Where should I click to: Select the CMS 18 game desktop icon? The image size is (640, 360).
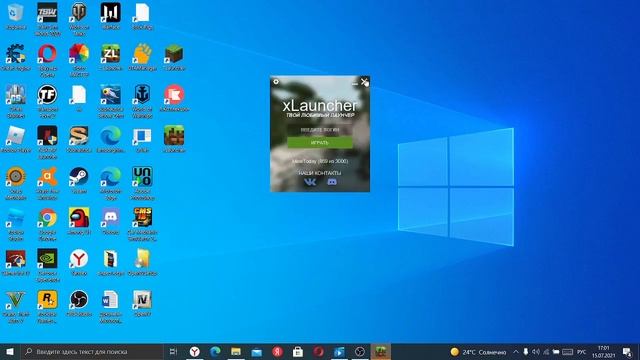click(x=142, y=223)
